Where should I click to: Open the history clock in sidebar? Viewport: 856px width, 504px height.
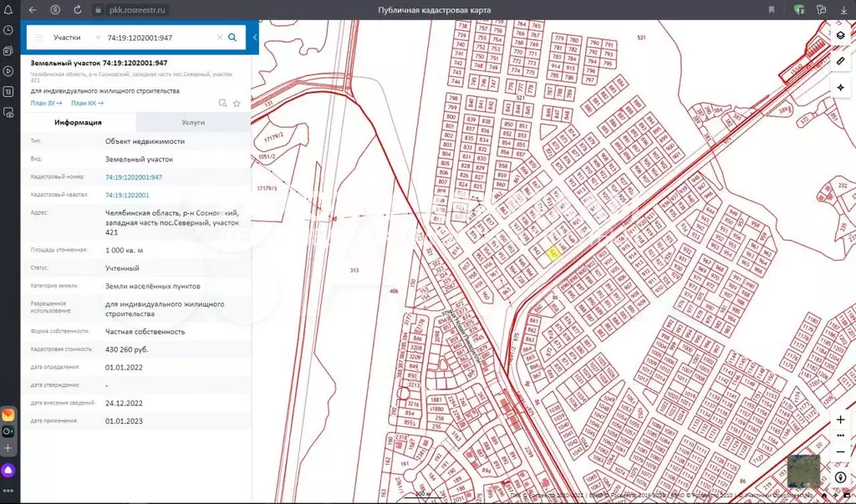8,31
